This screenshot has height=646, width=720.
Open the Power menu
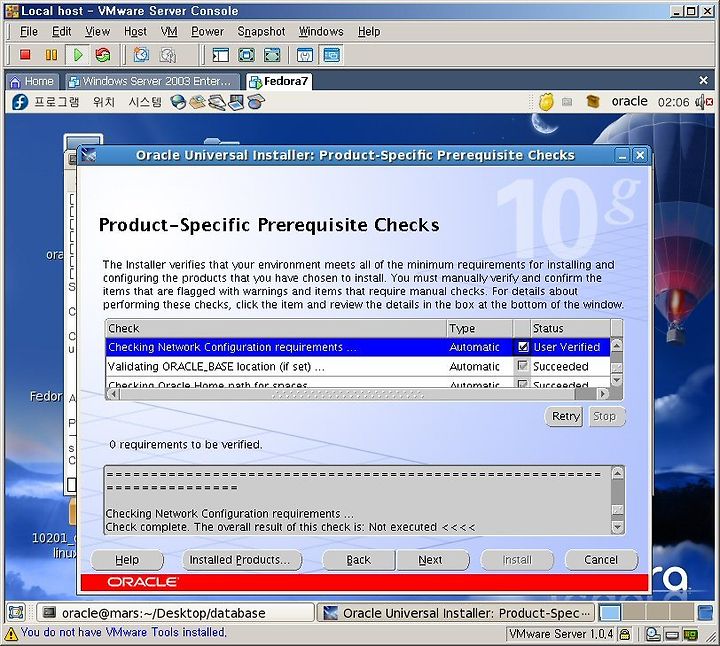(207, 31)
